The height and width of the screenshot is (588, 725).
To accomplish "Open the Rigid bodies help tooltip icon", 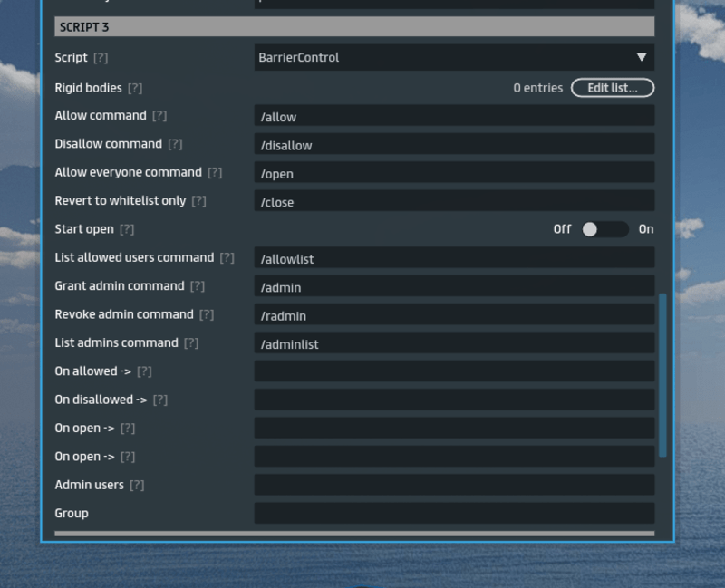I will [x=135, y=89].
